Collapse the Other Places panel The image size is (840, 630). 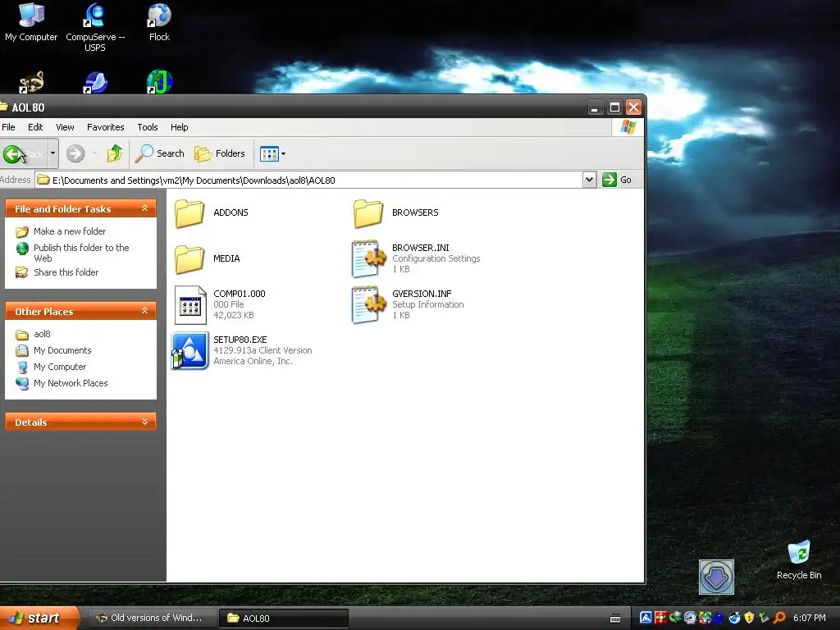pos(144,311)
